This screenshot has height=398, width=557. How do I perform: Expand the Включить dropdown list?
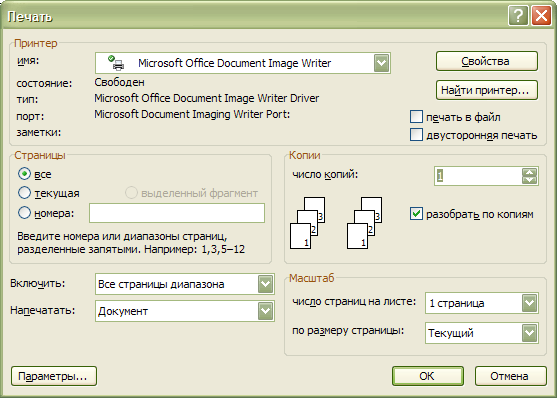265,284
